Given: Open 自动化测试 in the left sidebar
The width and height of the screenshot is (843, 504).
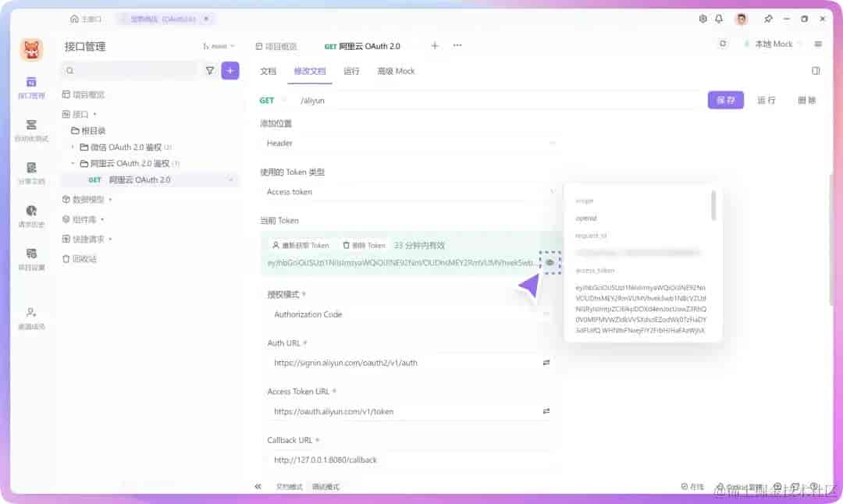Looking at the screenshot, I should pyautogui.click(x=31, y=130).
